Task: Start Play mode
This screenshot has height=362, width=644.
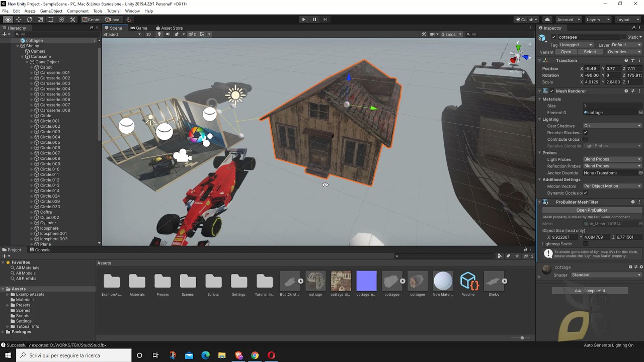Action: click(x=303, y=20)
